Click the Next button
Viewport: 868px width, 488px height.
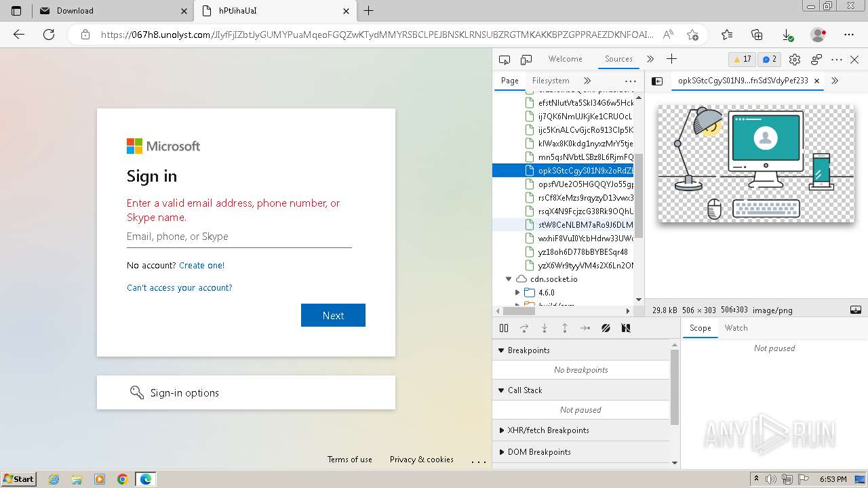(x=333, y=315)
